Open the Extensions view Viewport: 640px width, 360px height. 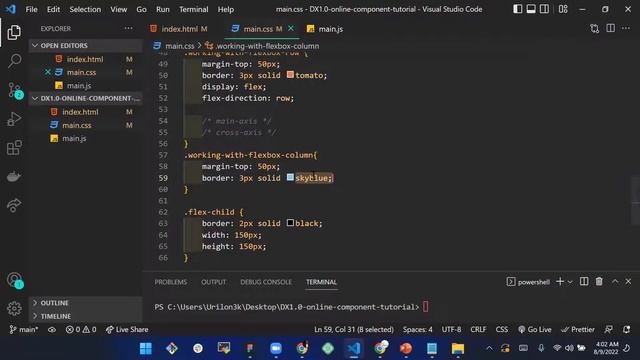14,148
